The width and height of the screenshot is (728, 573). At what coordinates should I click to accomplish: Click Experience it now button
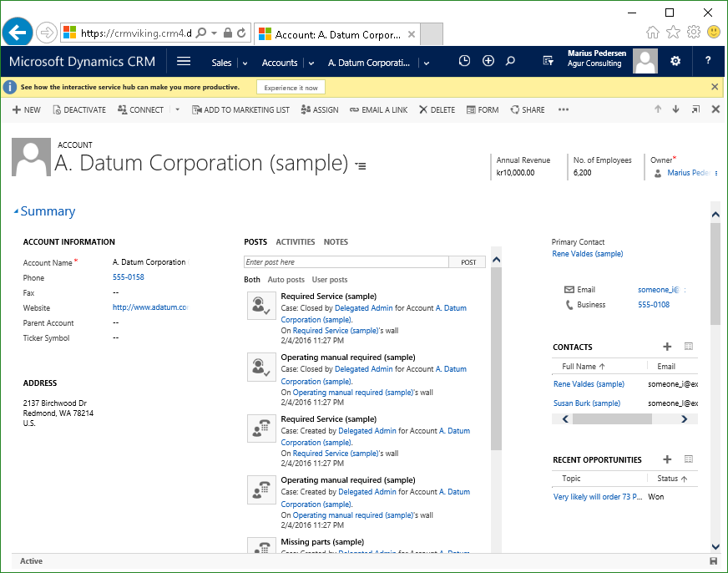(291, 88)
